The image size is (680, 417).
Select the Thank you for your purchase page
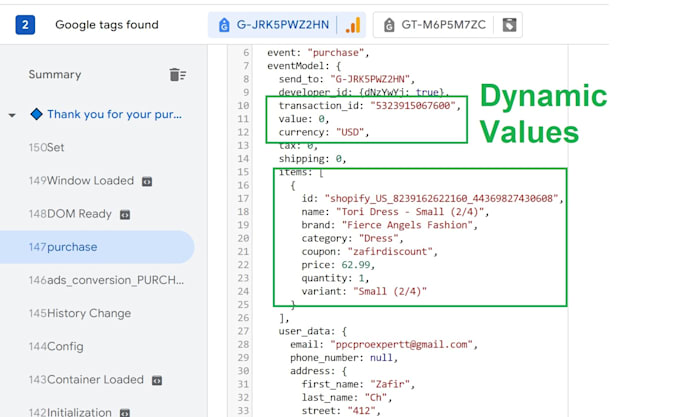[114, 114]
